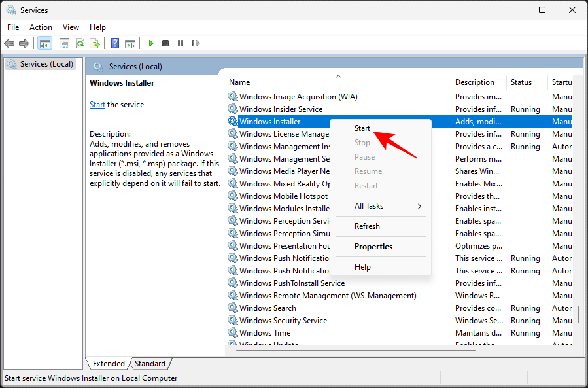Switch to the Standard tab
The height and width of the screenshot is (388, 588).
click(150, 363)
